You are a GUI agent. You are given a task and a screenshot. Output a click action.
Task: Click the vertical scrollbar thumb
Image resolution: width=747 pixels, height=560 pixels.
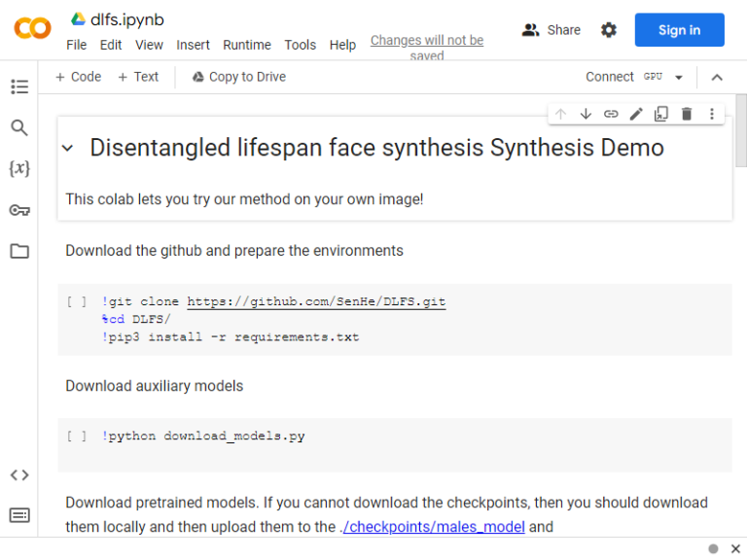(741, 130)
